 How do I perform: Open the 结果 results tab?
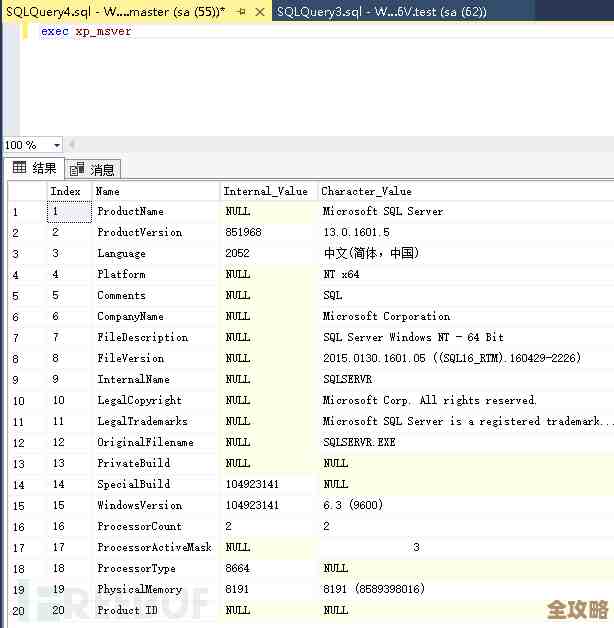34,168
